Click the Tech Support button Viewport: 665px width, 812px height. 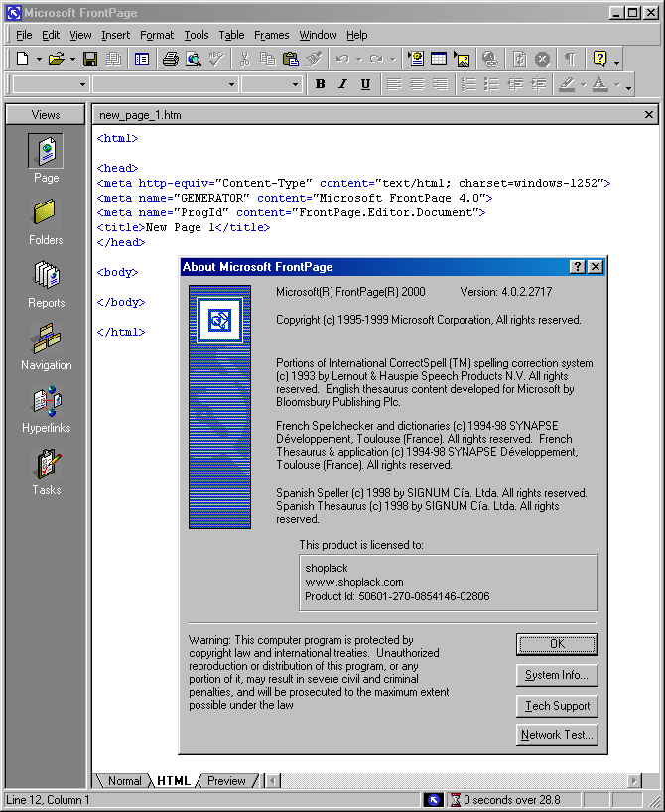click(557, 706)
